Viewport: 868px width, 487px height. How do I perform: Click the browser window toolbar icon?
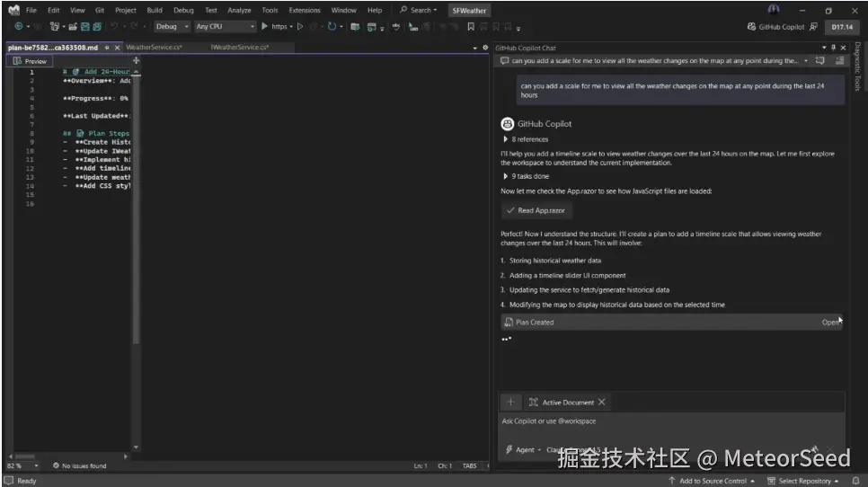pyautogui.click(x=371, y=27)
